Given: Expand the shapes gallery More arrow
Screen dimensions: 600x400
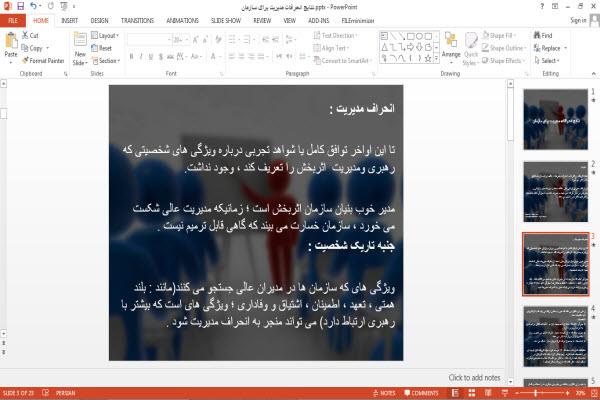Looking at the screenshot, I should tap(436, 59).
